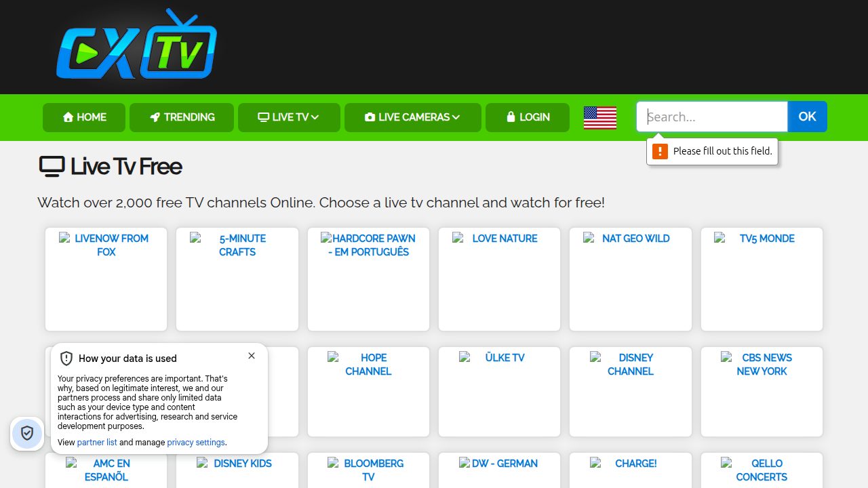Screen dimensions: 868x488
Task: Open the Charge! channel
Action: coord(631,470)
